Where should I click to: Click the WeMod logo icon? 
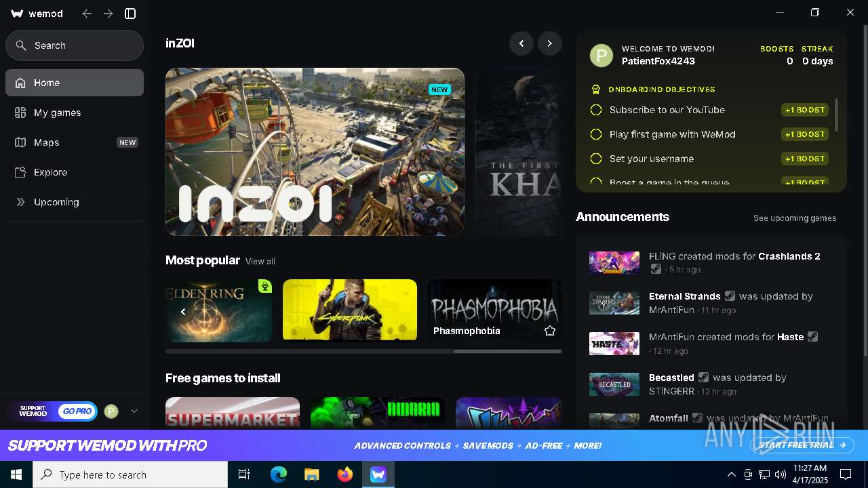[x=17, y=14]
